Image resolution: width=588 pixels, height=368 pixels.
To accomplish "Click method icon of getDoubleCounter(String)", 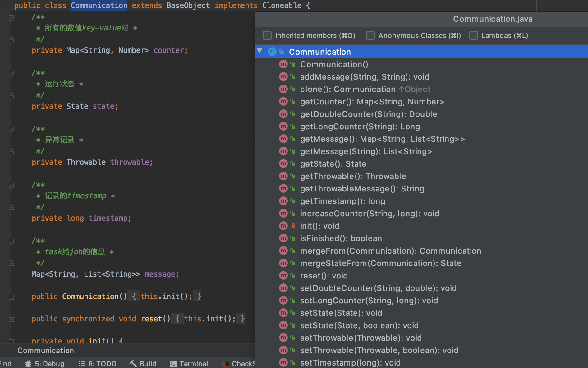I will (x=283, y=114).
